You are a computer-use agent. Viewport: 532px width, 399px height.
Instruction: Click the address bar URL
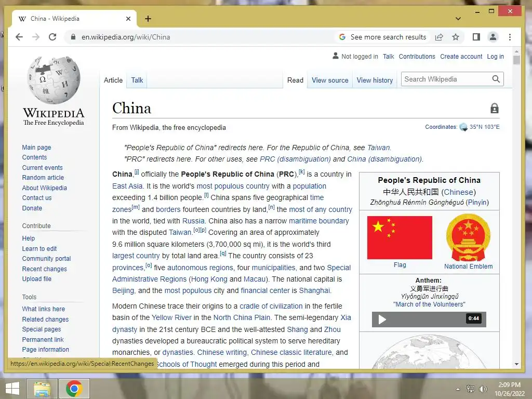126,37
